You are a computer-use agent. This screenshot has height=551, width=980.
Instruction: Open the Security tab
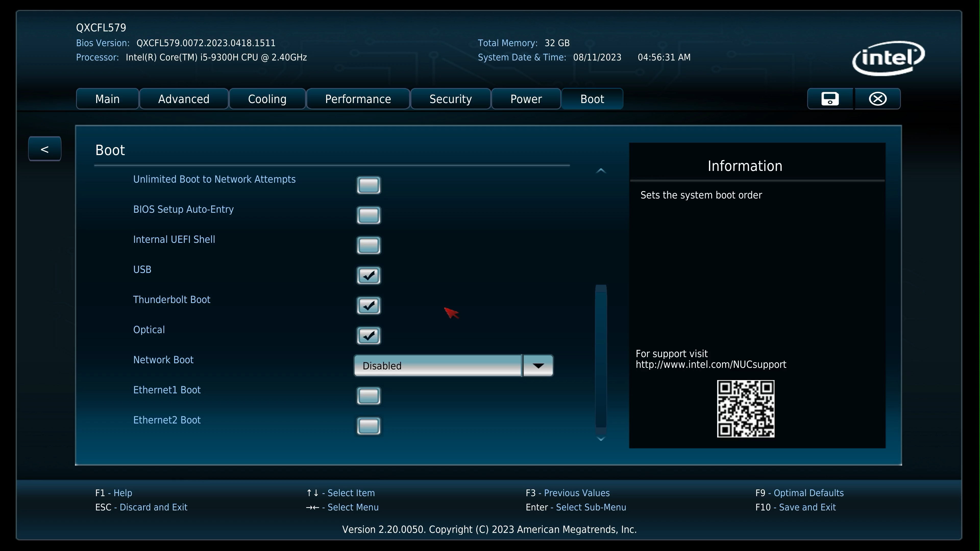pyautogui.click(x=450, y=99)
